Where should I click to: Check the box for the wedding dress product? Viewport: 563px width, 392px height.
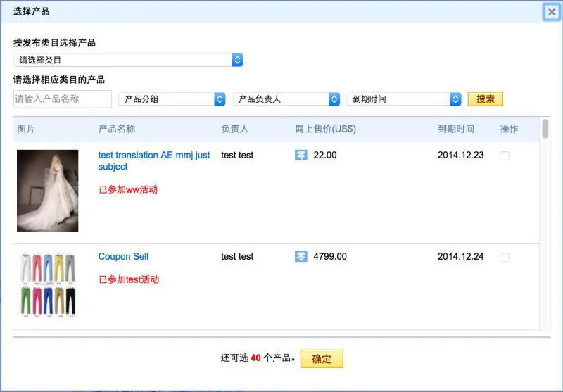[505, 156]
